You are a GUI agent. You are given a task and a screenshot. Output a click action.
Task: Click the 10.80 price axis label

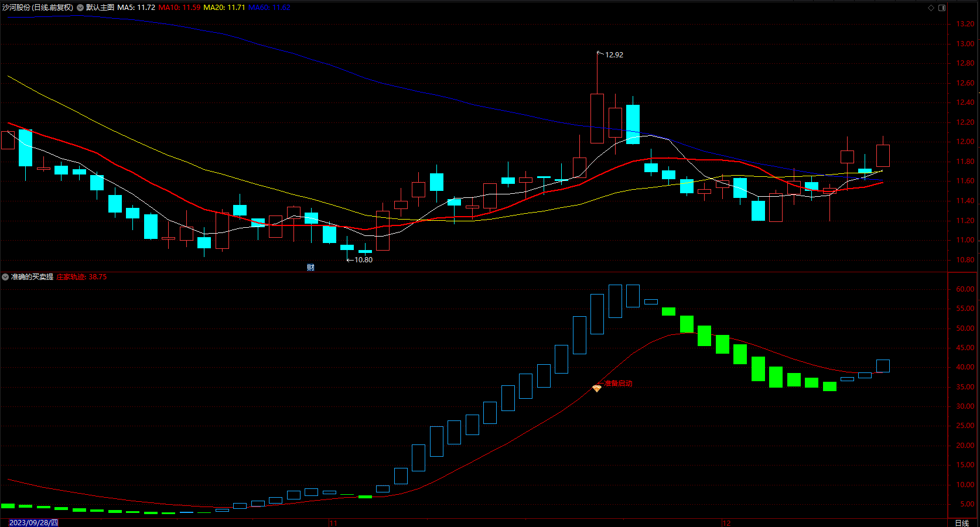click(965, 260)
